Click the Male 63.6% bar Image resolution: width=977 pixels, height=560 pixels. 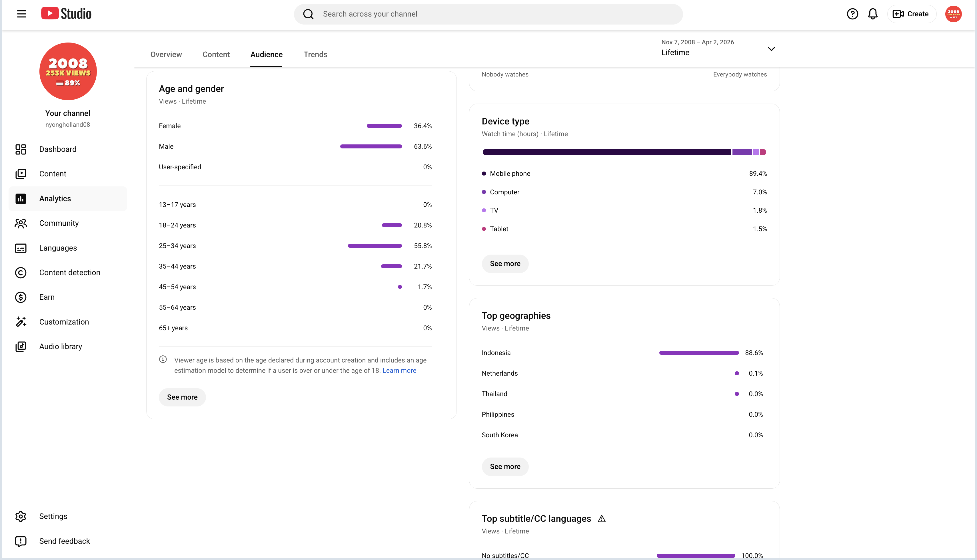click(x=371, y=146)
